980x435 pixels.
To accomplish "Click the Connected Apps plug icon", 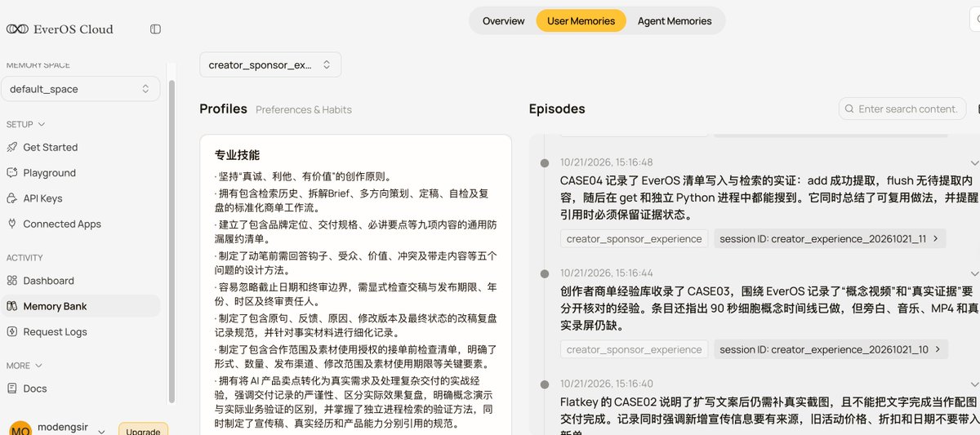I will 11,224.
